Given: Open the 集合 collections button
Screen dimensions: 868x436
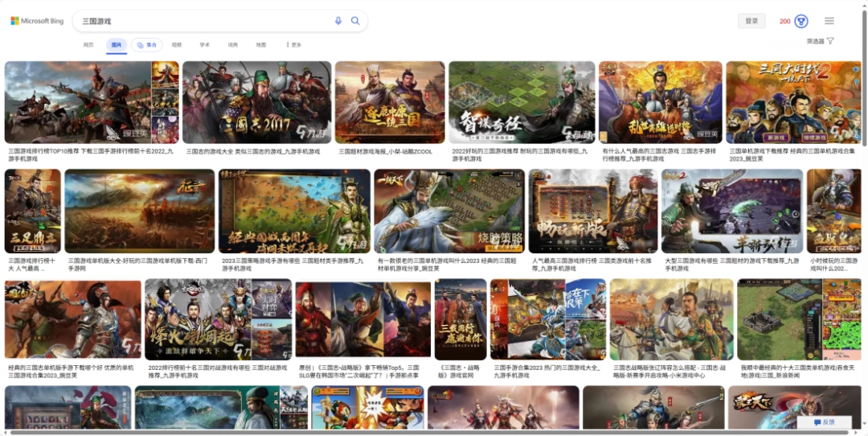Looking at the screenshot, I should [146, 45].
